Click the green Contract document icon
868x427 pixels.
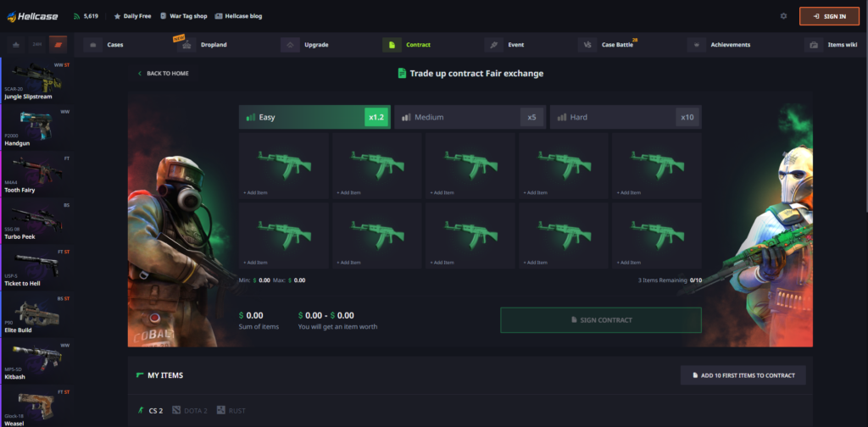pyautogui.click(x=392, y=45)
